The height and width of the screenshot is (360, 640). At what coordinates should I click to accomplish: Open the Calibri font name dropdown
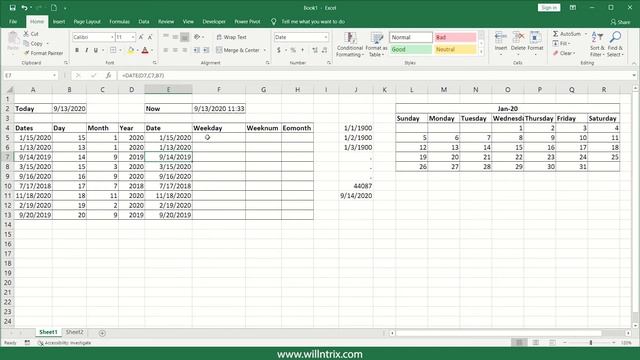click(x=112, y=37)
